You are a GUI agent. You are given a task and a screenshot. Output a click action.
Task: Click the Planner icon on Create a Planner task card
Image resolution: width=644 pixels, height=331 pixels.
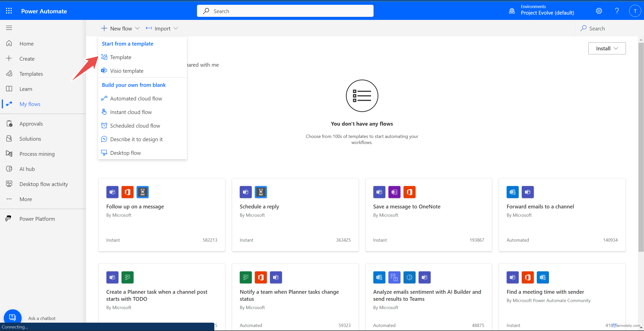point(128,277)
